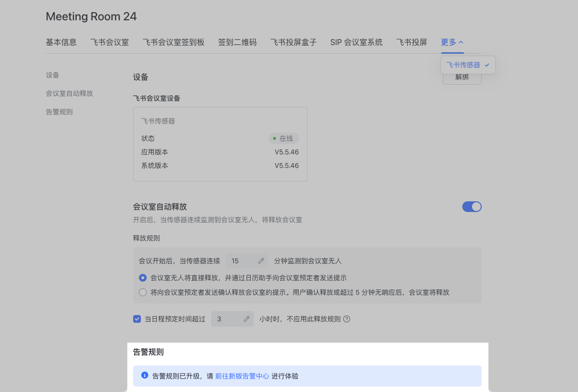The width and height of the screenshot is (578, 392).
Task: Click the 应用版本 value V5.5.46
Action: pos(287,152)
